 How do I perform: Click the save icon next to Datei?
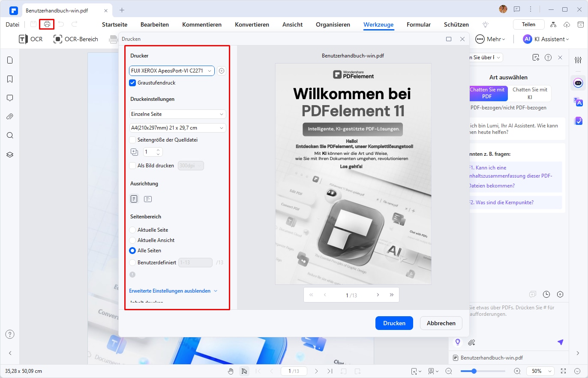(33, 24)
